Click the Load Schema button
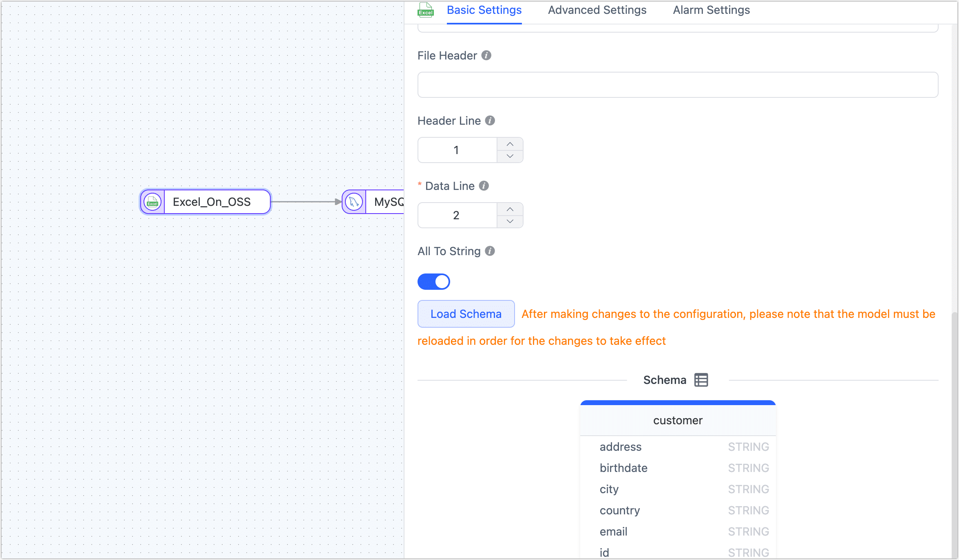This screenshot has width=959, height=560. pos(466,314)
